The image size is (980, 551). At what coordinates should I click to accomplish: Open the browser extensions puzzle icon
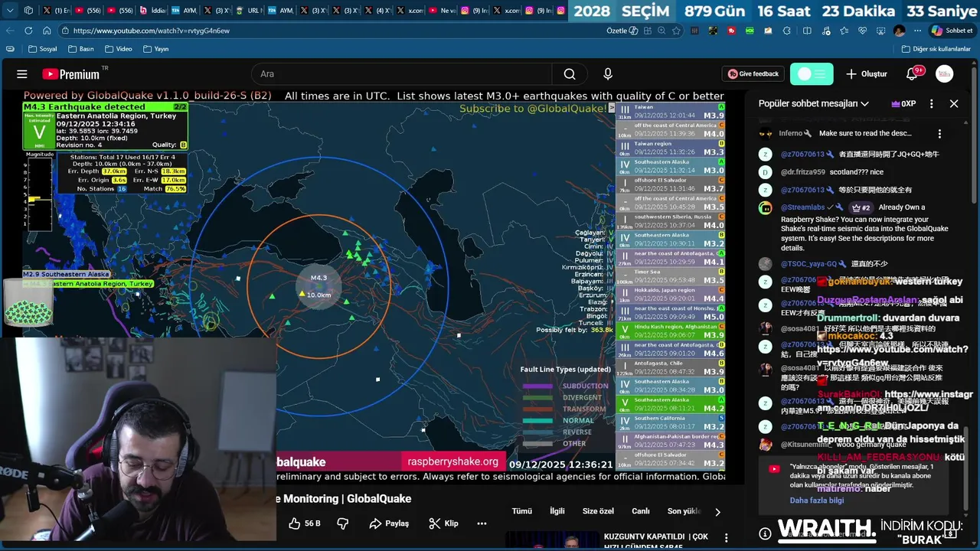coord(787,31)
